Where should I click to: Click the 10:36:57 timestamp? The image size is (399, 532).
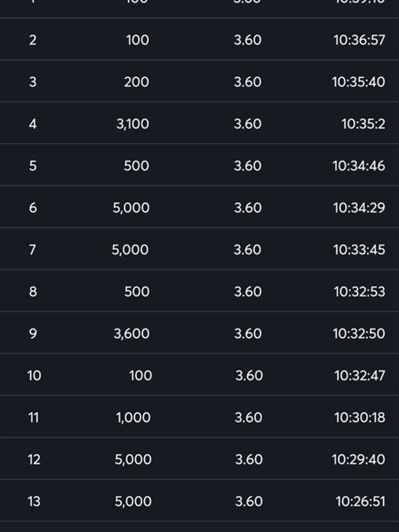click(359, 40)
